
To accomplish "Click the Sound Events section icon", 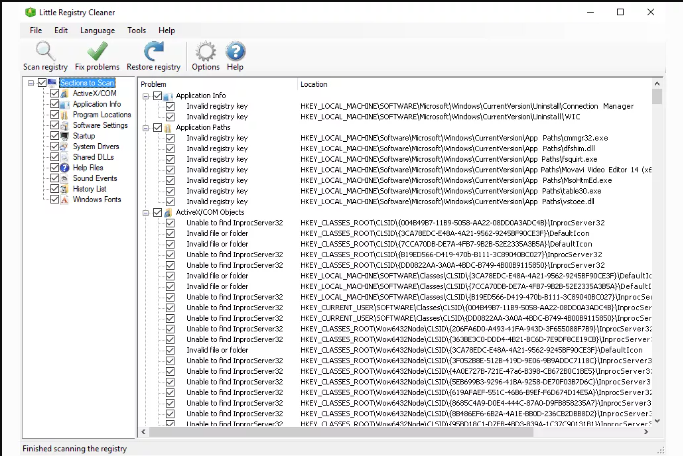I will click(x=64, y=178).
